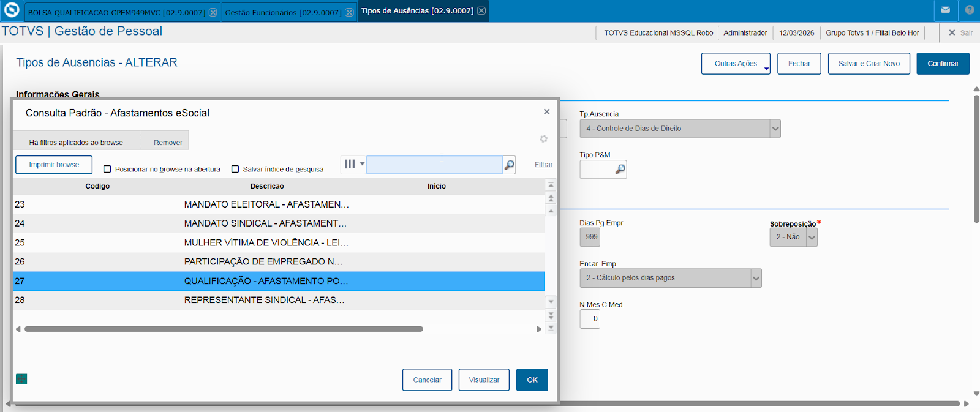Open the mail messages icon
Viewport: 980px width, 412px height.
click(946, 10)
